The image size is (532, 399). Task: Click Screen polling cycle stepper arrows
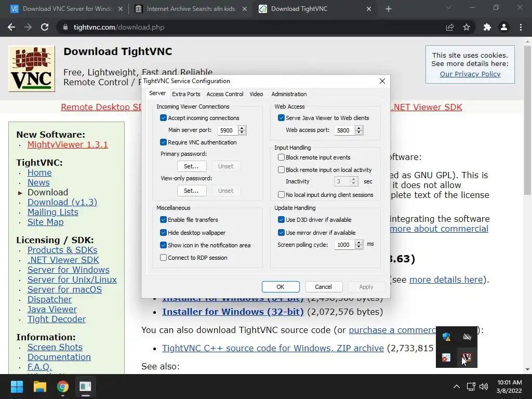click(x=359, y=245)
